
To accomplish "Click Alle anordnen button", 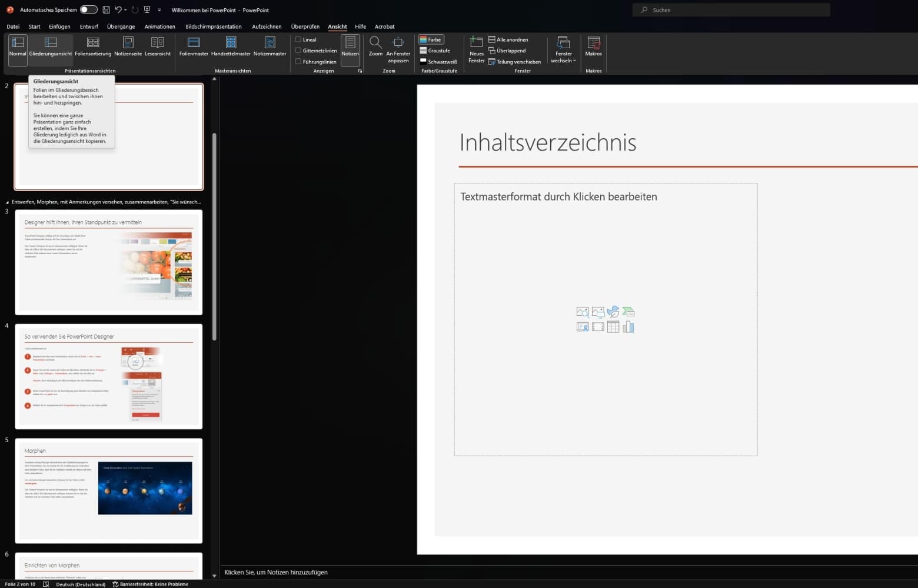I will point(508,39).
